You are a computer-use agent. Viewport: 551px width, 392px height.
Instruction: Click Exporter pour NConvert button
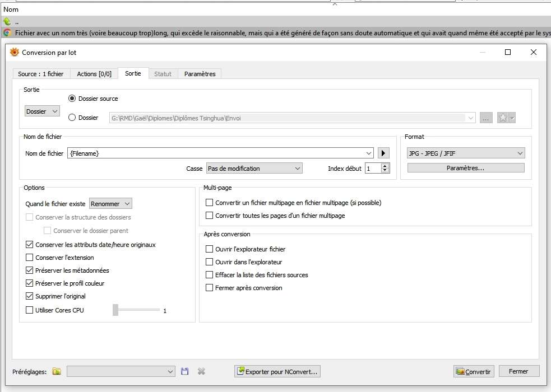277,371
